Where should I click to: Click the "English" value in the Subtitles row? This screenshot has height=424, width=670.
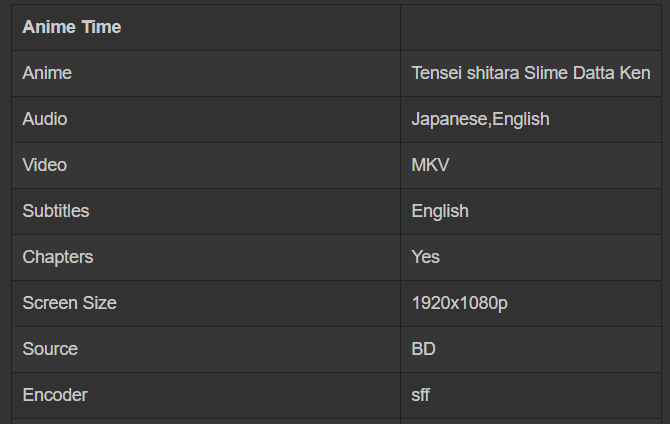coord(440,211)
